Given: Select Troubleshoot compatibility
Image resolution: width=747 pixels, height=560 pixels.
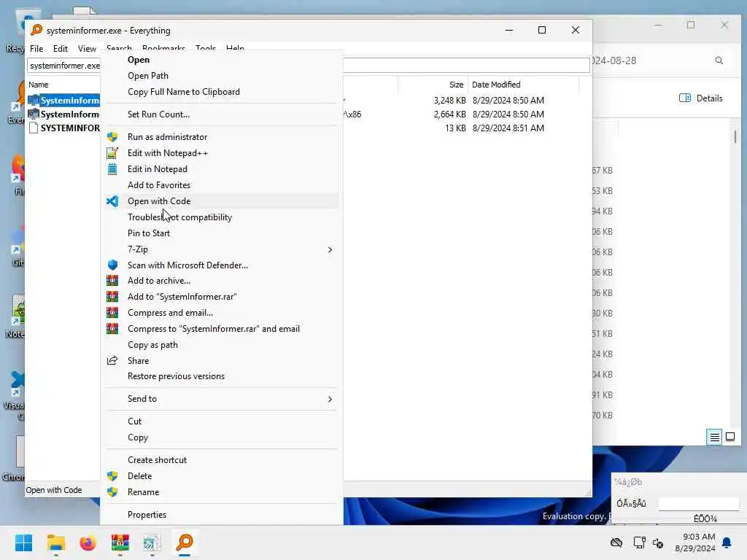Looking at the screenshot, I should point(179,217).
